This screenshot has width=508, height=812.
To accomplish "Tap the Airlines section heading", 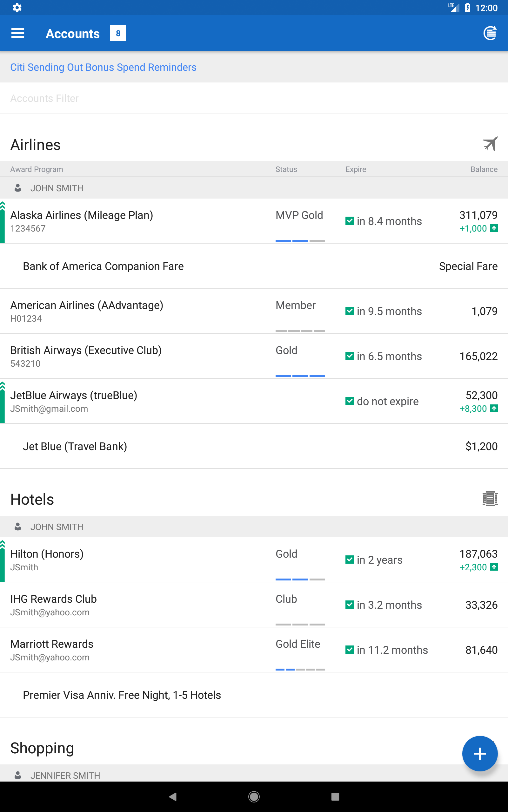I will [x=35, y=145].
